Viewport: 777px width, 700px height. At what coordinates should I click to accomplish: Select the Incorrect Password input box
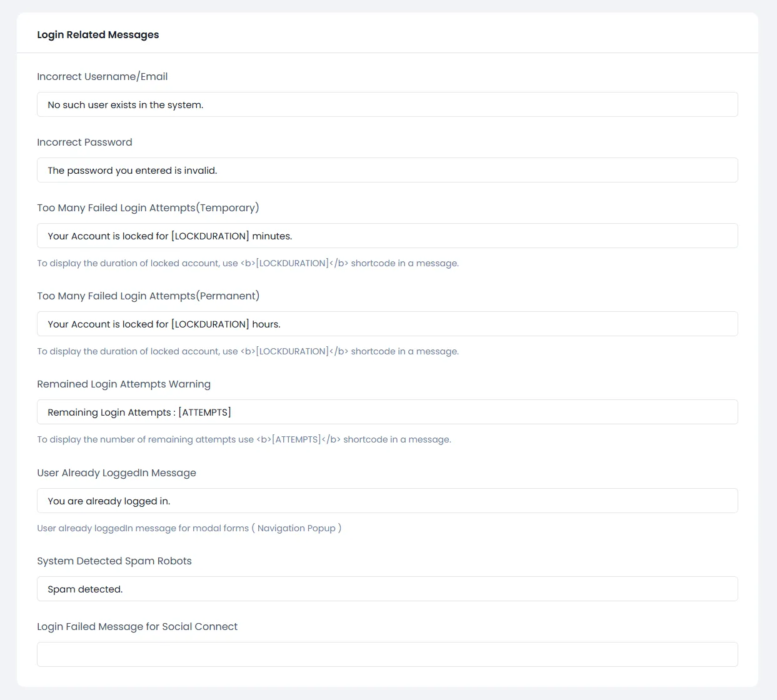[x=387, y=170]
